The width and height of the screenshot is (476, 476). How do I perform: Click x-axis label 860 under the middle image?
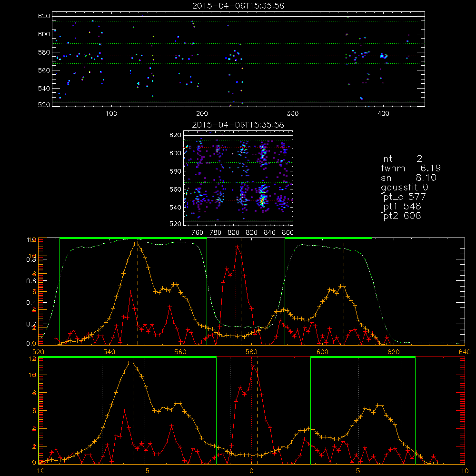point(288,233)
